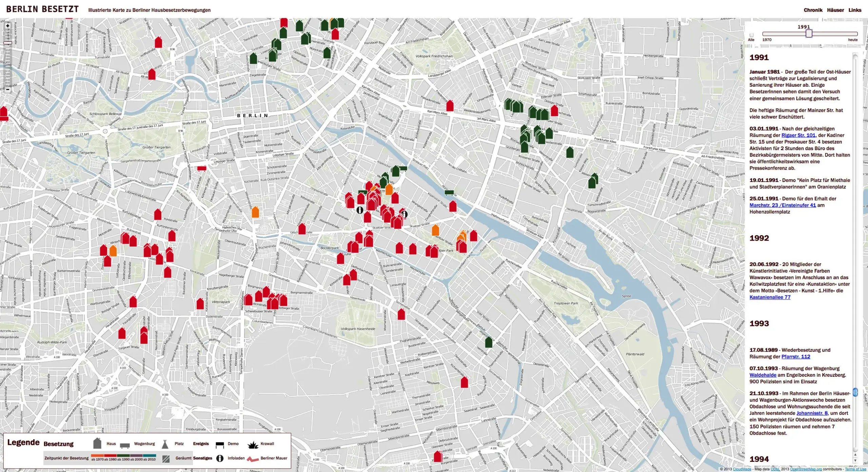Image resolution: width=868 pixels, height=472 pixels.
Task: Click the Demo banner icon in the legend
Action: pos(220,445)
